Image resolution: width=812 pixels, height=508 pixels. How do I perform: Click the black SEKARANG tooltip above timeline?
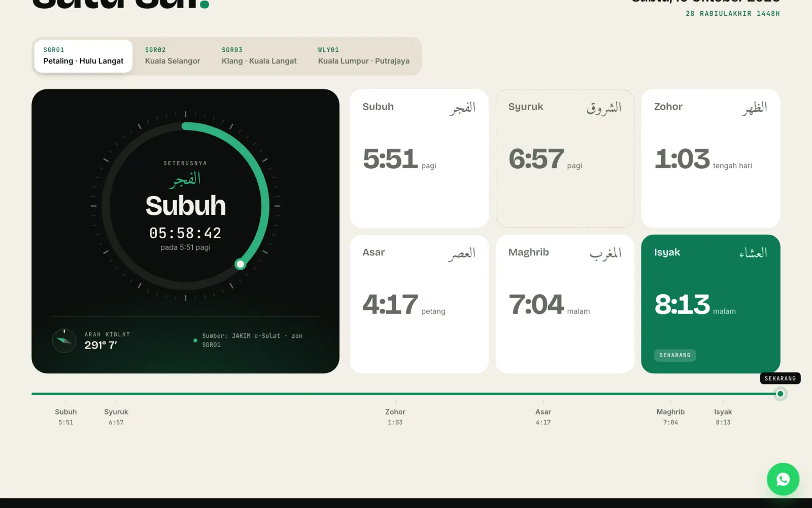click(780, 378)
